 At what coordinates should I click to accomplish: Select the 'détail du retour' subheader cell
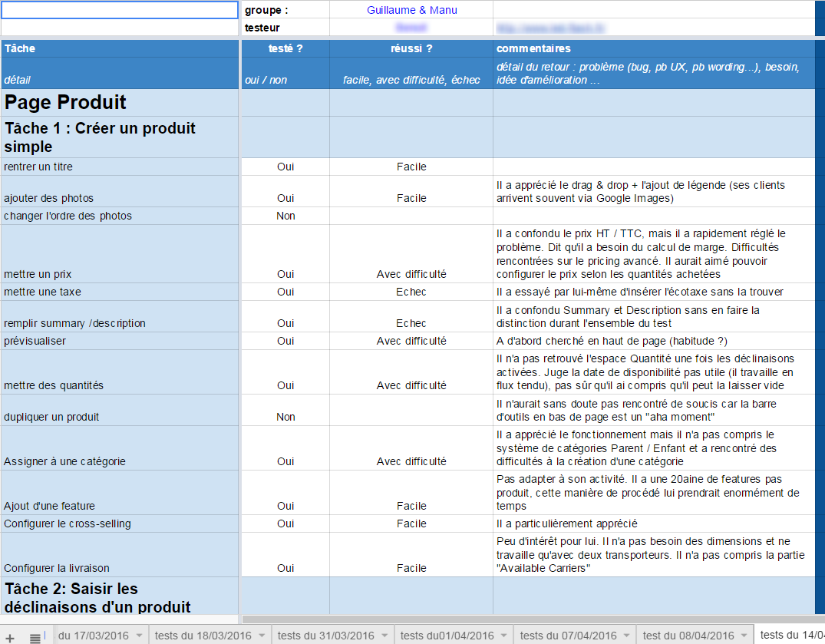(x=654, y=73)
